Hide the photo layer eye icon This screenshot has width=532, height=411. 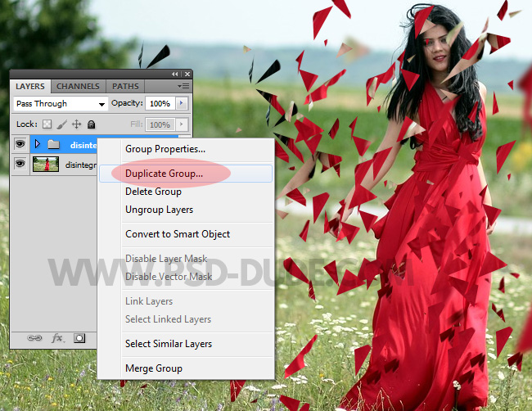pyautogui.click(x=20, y=164)
